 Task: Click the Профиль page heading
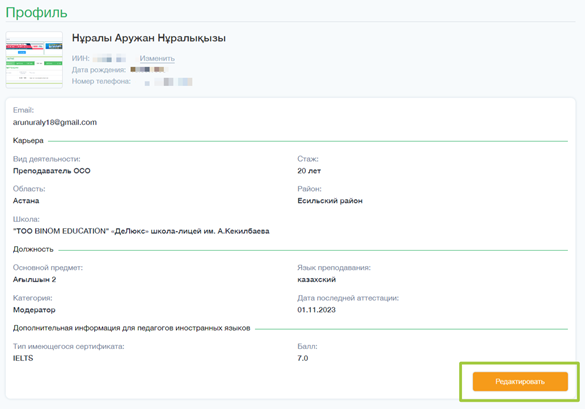coord(37,12)
